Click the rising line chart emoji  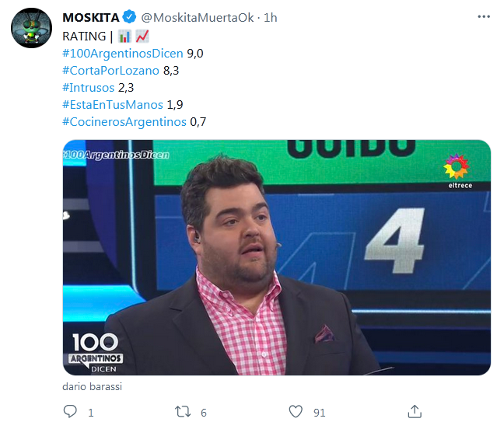[x=142, y=37]
